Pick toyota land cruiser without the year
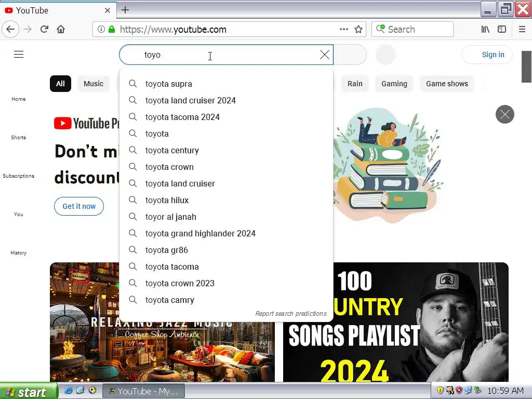Image resolution: width=532 pixels, height=399 pixels. tap(226, 183)
